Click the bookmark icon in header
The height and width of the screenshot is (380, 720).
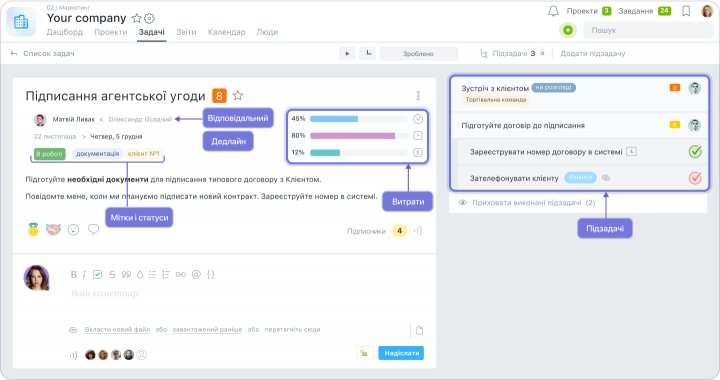686,11
